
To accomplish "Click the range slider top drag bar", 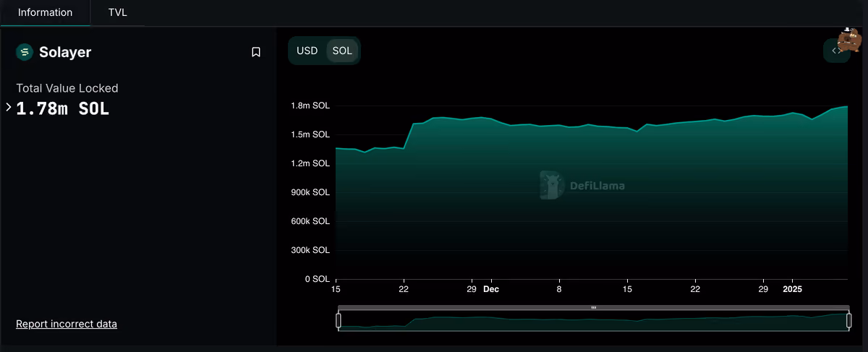I will (x=593, y=307).
